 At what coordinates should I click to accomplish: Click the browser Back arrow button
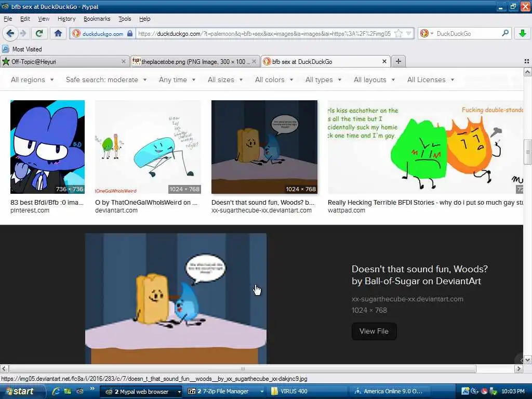[x=10, y=33]
